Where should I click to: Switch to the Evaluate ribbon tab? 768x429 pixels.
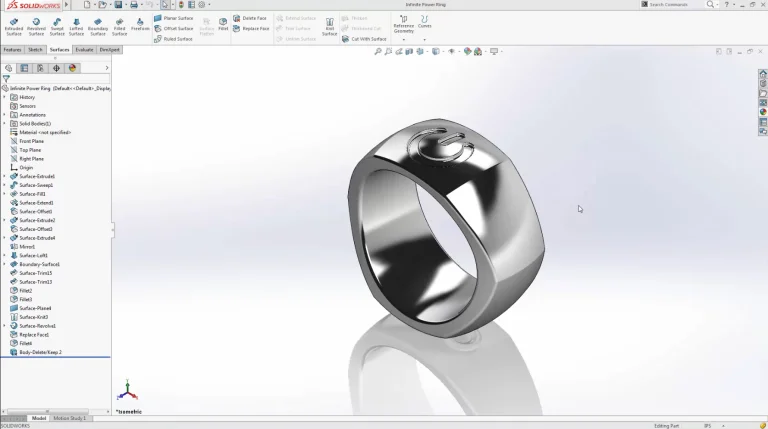pos(85,49)
